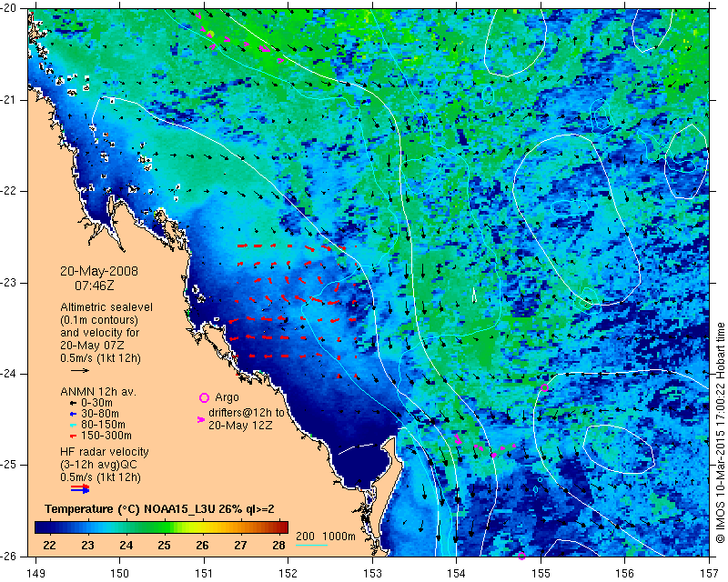
Task: Click the "Temperature (°C) NOAA15_L3U 26% ql>=2" title
Action: pyautogui.click(x=159, y=508)
